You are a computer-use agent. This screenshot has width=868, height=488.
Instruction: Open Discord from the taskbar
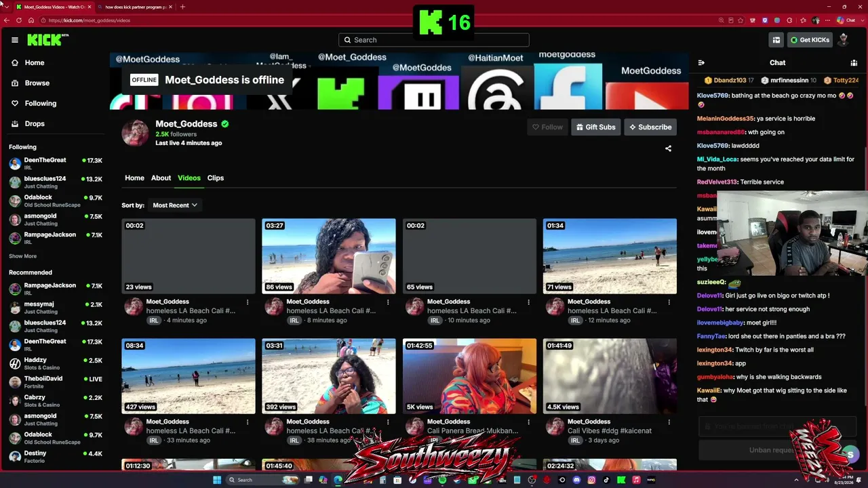coord(577,480)
